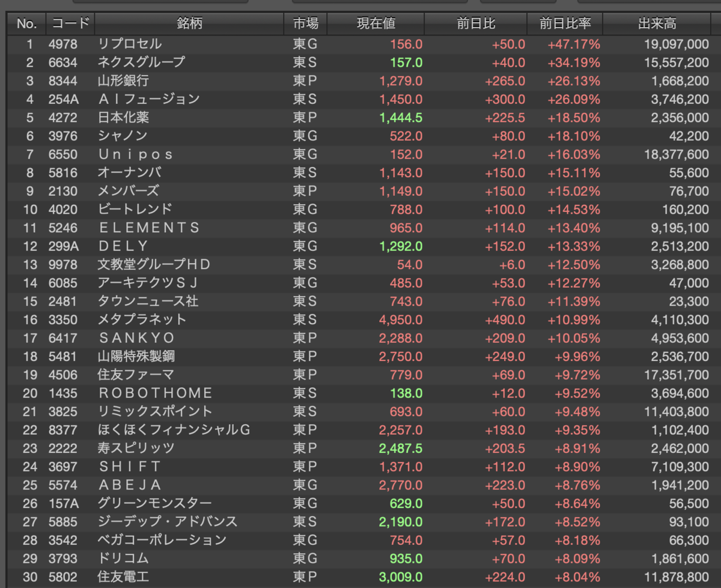Click stock code 3350
Image resolution: width=721 pixels, height=588 pixels.
click(x=63, y=320)
